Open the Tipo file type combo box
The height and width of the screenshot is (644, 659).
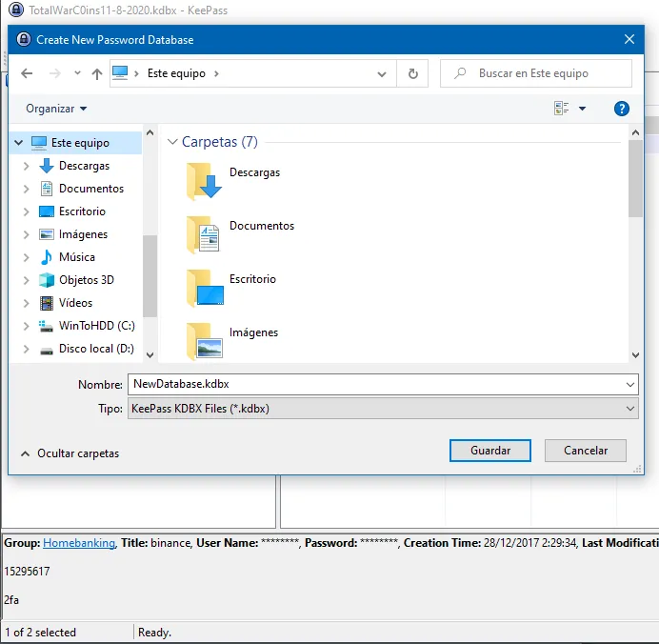pos(383,409)
